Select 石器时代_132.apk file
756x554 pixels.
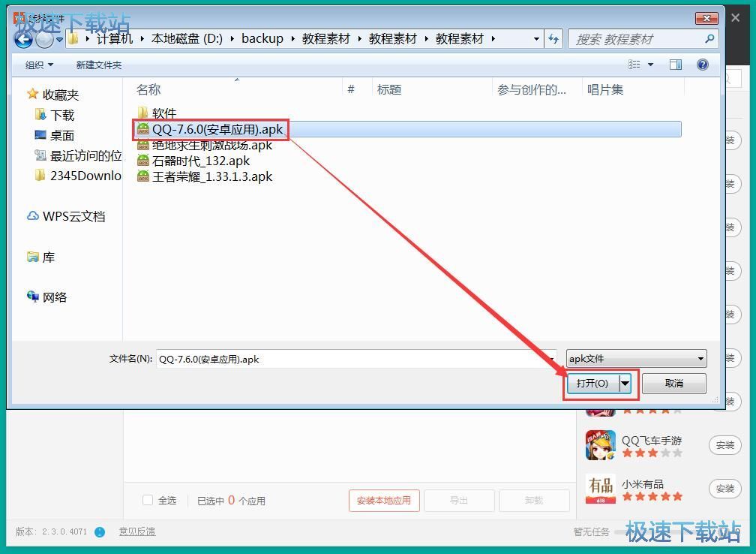pos(193,161)
